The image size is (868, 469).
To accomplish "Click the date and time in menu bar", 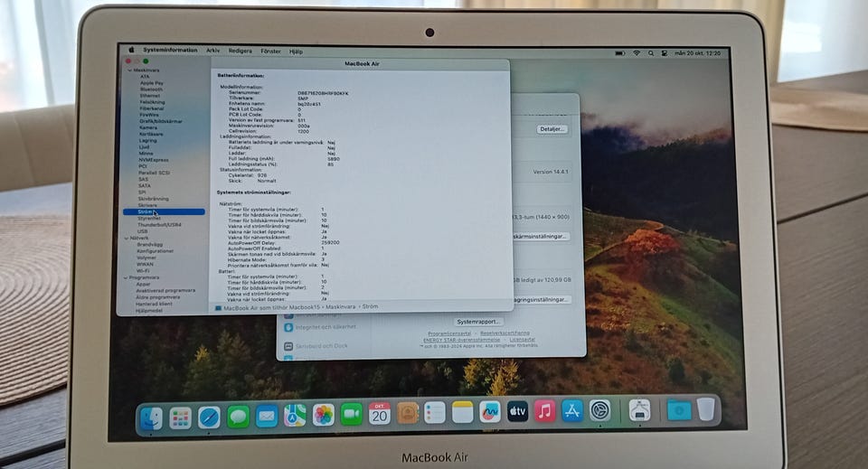I will [x=697, y=53].
